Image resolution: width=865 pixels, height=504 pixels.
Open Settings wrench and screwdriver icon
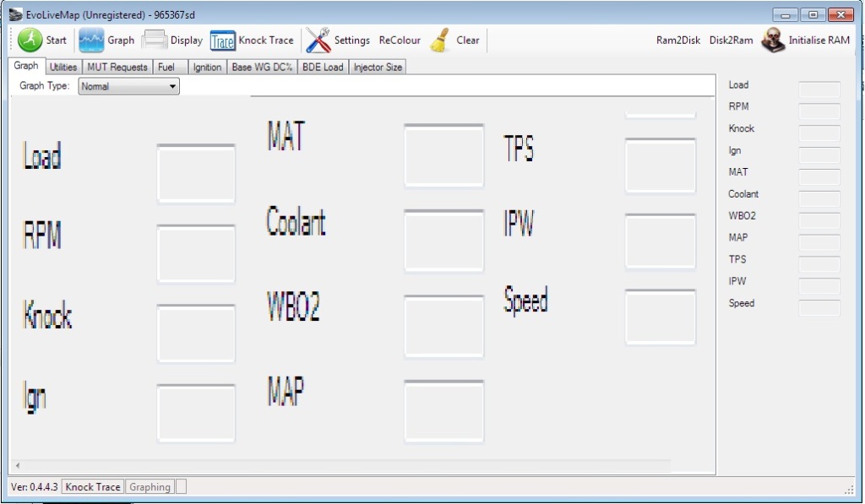coord(318,41)
